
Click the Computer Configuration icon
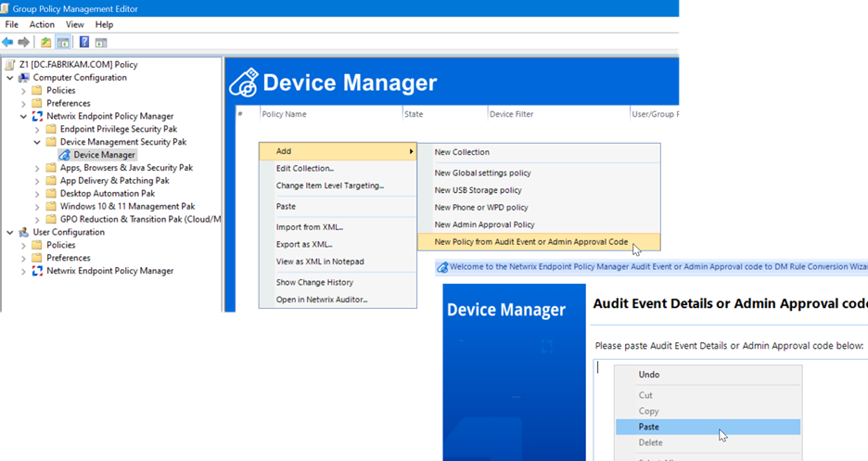point(24,78)
